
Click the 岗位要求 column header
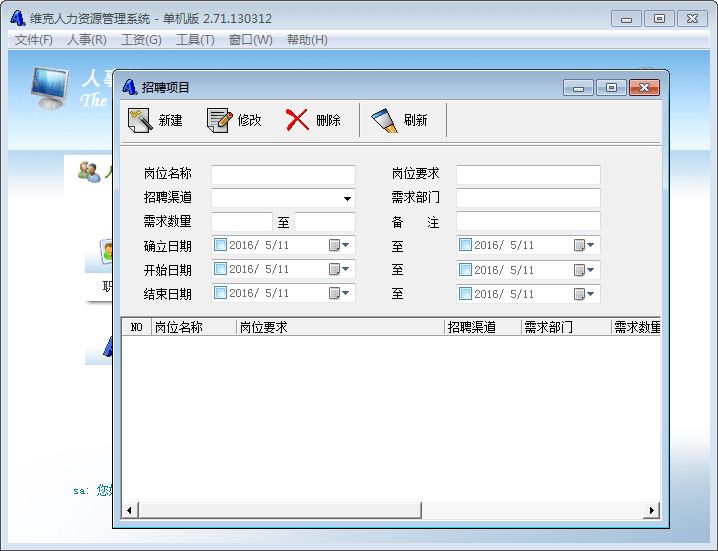click(340, 327)
